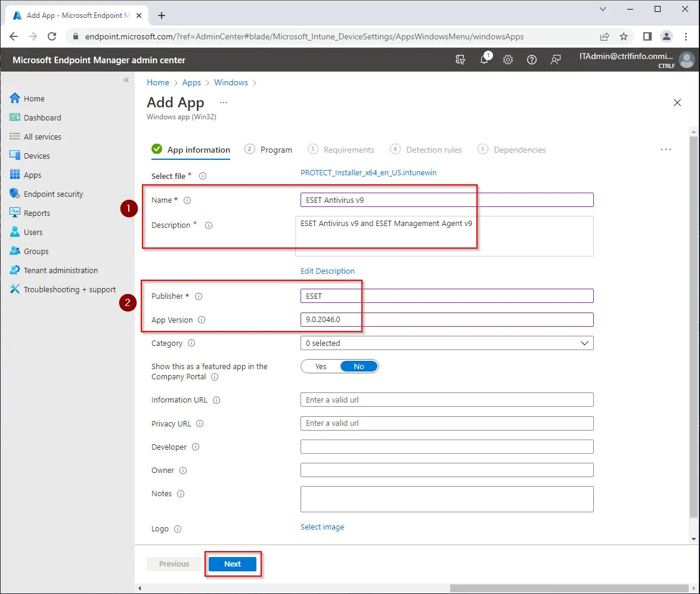Screen dimensions: 700x594
Task: Open the Help question mark menu
Action: coord(532,60)
